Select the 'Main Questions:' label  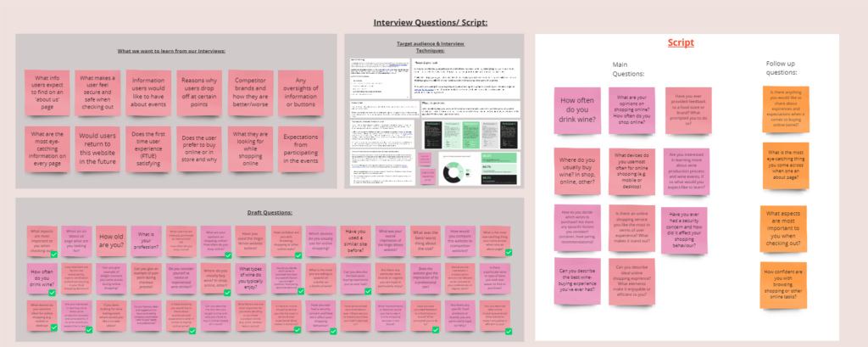(x=628, y=70)
